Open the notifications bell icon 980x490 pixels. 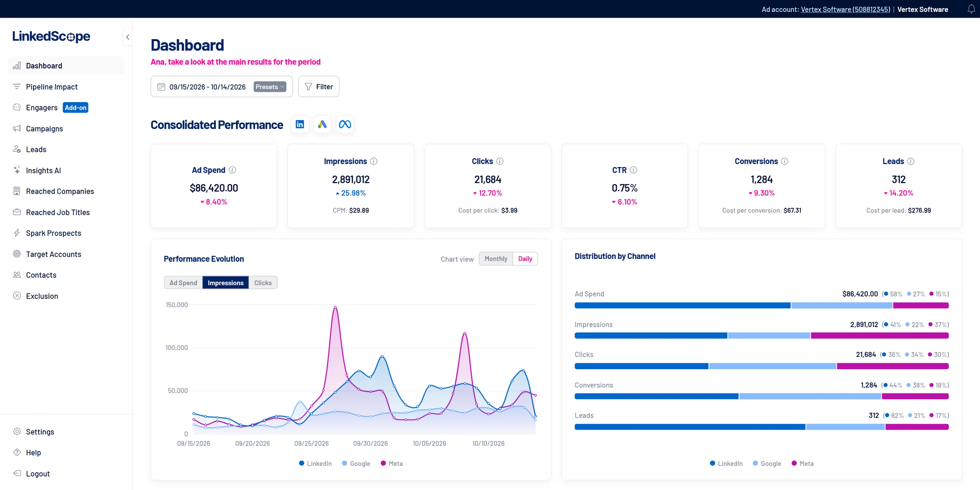[971, 9]
